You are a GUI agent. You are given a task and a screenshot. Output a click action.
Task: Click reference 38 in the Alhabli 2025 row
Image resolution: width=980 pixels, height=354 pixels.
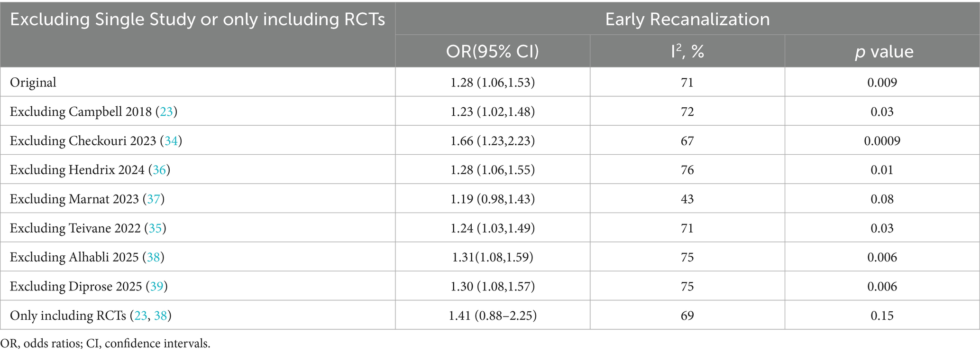coord(153,257)
